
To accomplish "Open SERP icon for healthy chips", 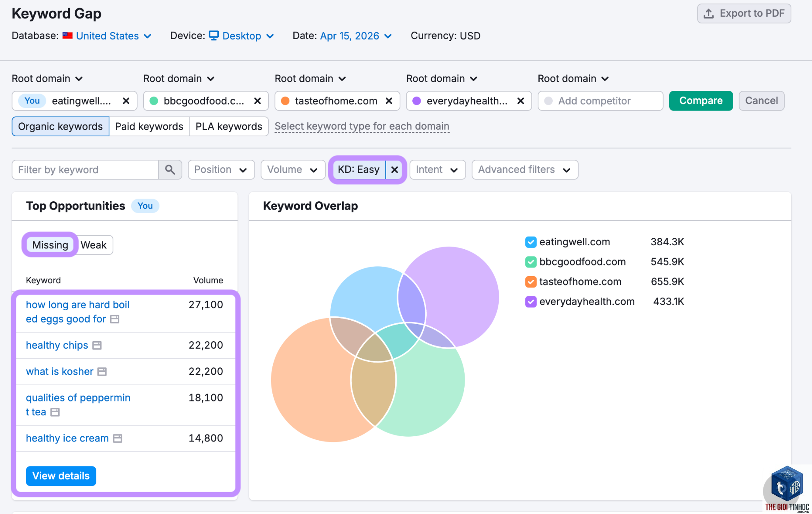I will click(x=97, y=345).
